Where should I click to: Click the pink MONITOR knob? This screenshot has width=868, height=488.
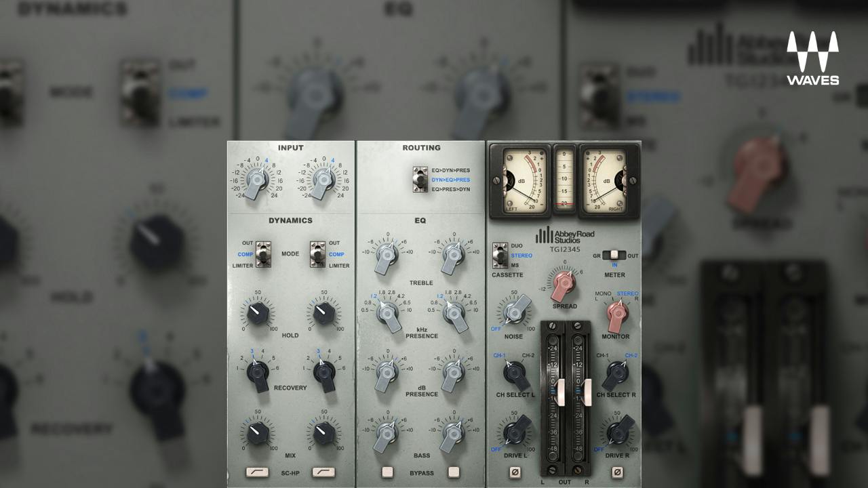pos(617,314)
